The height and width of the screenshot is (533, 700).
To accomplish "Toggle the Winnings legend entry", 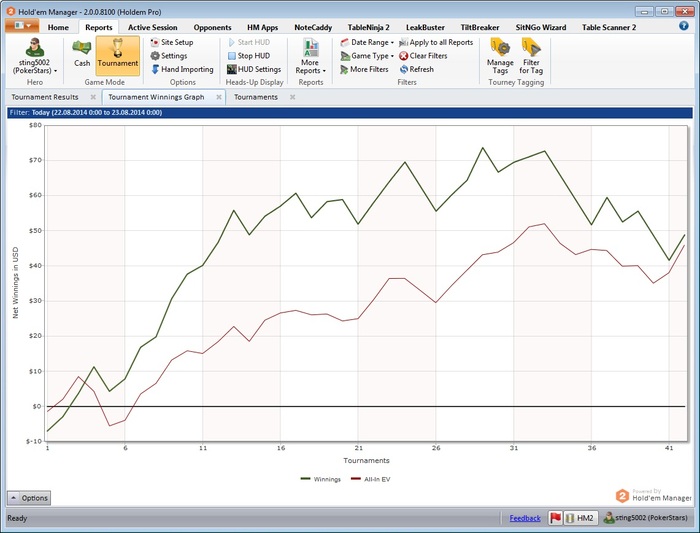I will click(321, 479).
